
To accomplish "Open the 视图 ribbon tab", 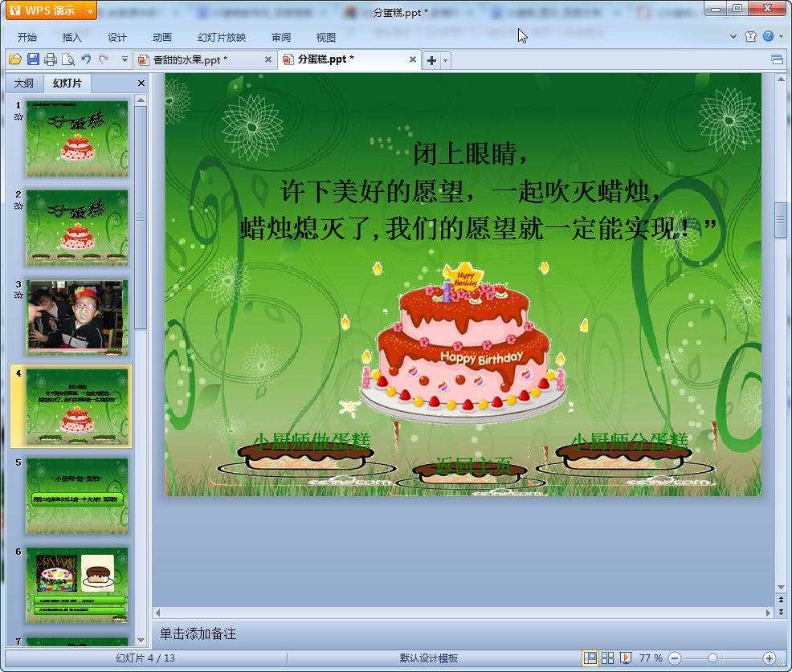I will (326, 38).
